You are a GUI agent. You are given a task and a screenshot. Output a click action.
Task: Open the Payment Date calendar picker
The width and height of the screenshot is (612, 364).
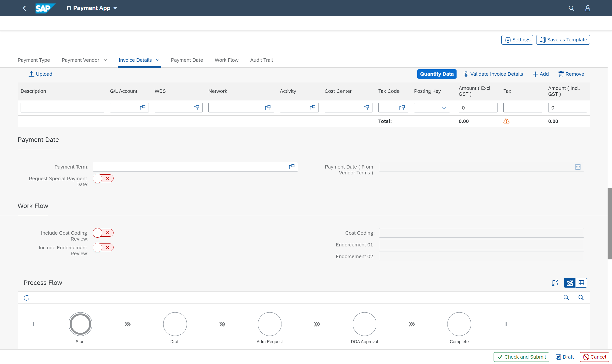pos(578,167)
